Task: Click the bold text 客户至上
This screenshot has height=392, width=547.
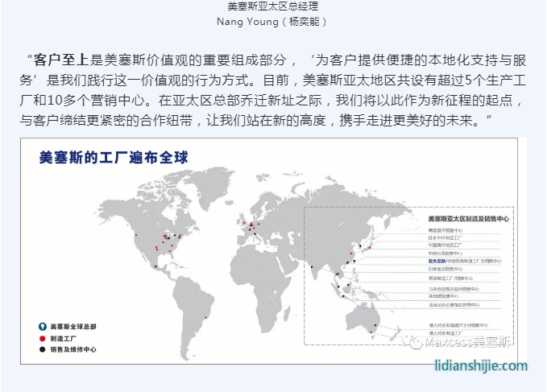Action: point(61,60)
